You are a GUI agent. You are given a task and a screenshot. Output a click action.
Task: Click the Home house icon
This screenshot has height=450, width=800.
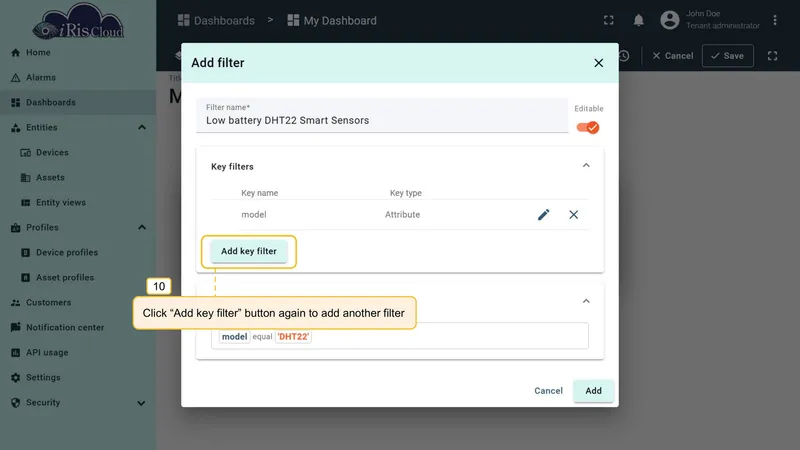click(x=15, y=53)
